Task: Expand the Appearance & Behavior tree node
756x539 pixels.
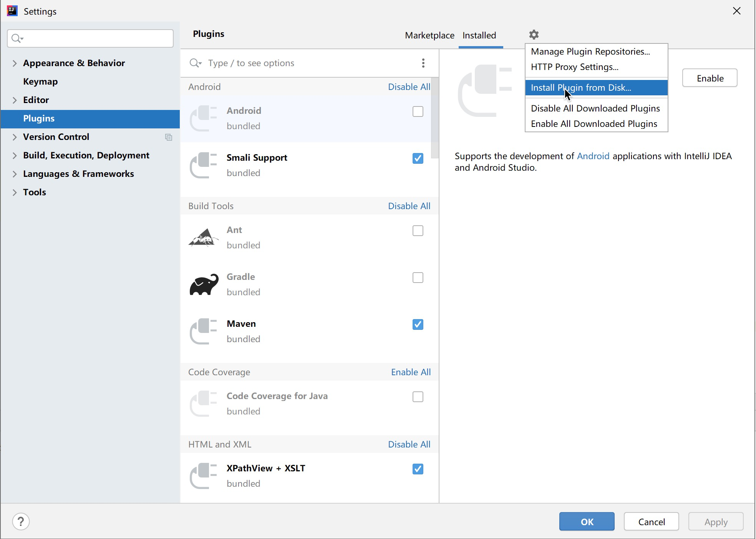Action: click(x=15, y=63)
